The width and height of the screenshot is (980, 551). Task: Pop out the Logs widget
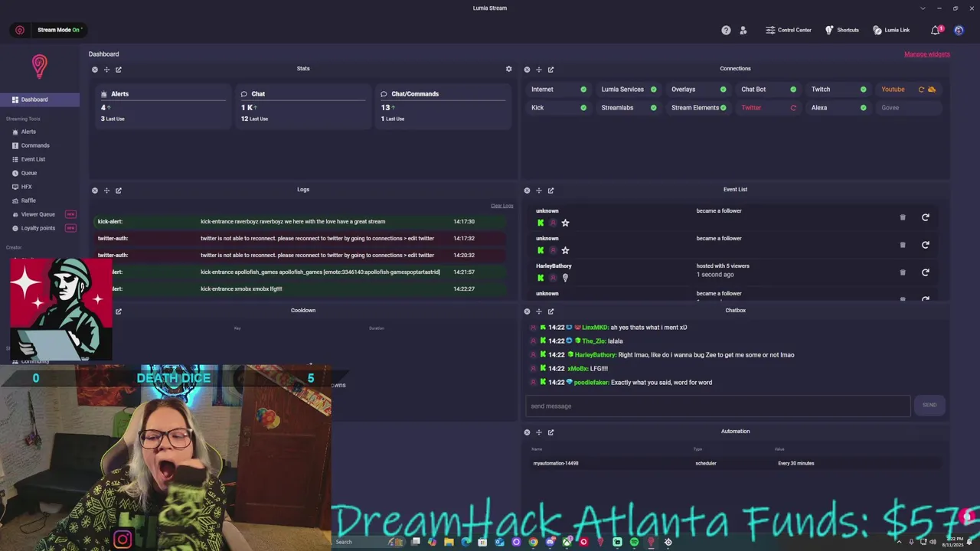(119, 191)
